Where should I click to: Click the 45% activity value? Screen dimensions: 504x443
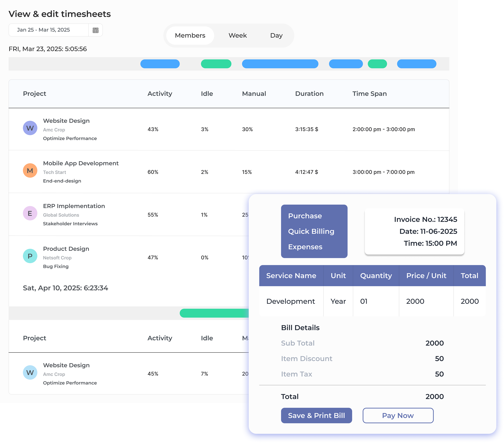tap(153, 374)
